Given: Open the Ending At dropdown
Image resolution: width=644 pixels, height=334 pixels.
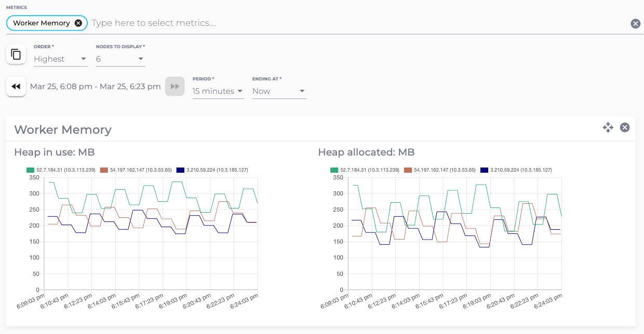Looking at the screenshot, I should pos(279,91).
